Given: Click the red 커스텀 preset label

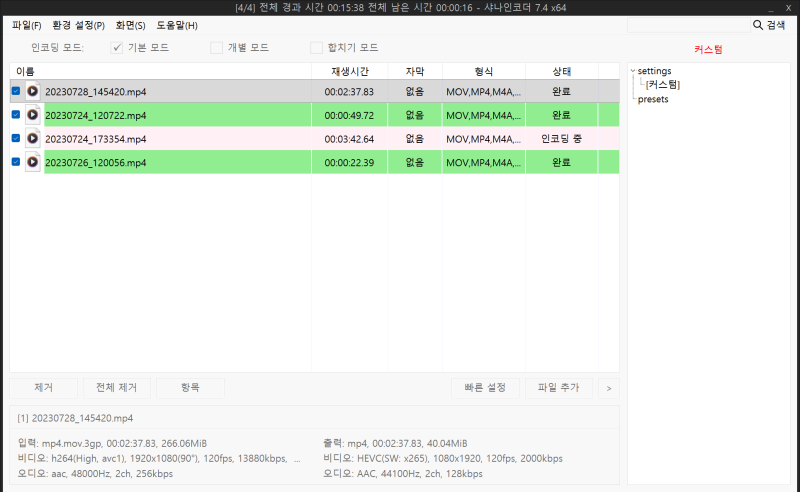Looking at the screenshot, I should [x=708, y=50].
